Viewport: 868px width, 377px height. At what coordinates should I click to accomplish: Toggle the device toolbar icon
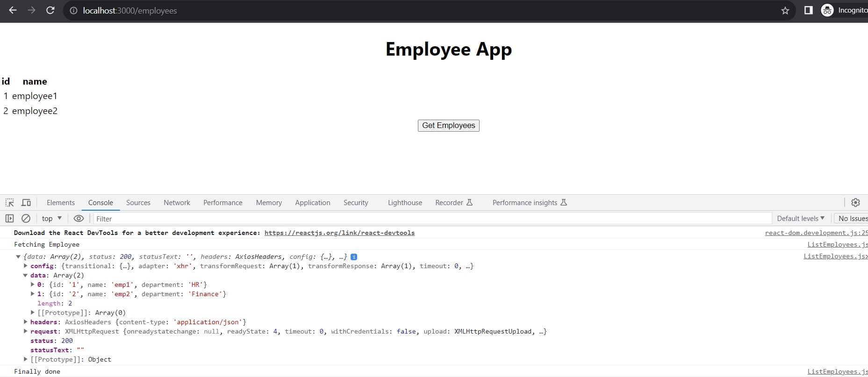[26, 203]
